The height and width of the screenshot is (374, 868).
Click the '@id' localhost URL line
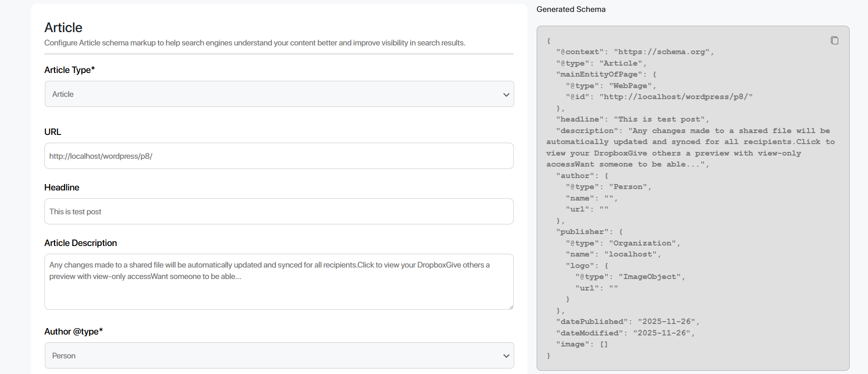tap(659, 97)
